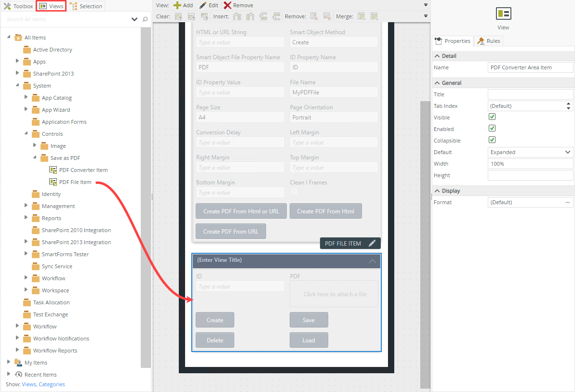This screenshot has width=575, height=392.
Task: Click the Remove row toolbar icon
Action: tap(327, 16)
